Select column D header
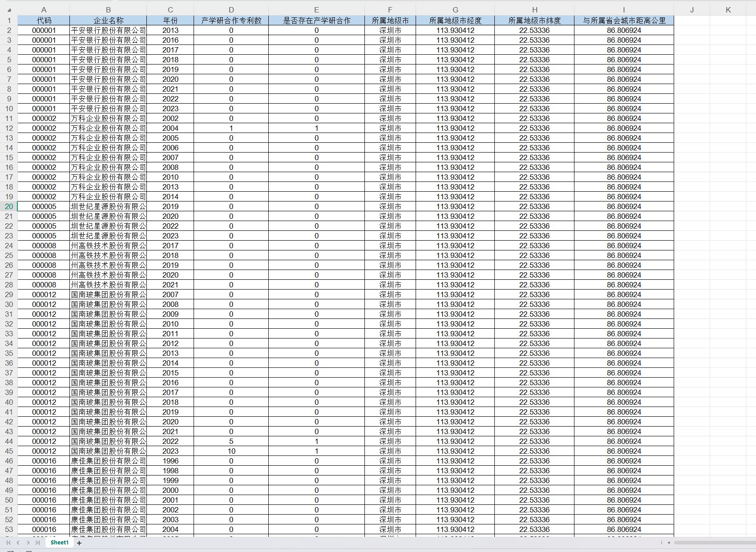The height and width of the screenshot is (552, 756). [x=231, y=10]
